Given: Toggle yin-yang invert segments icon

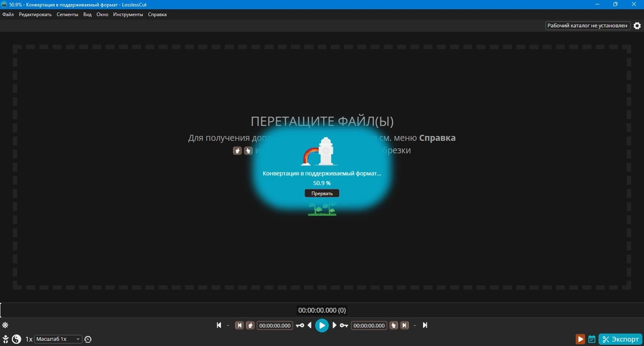Looking at the screenshot, I should 17,339.
